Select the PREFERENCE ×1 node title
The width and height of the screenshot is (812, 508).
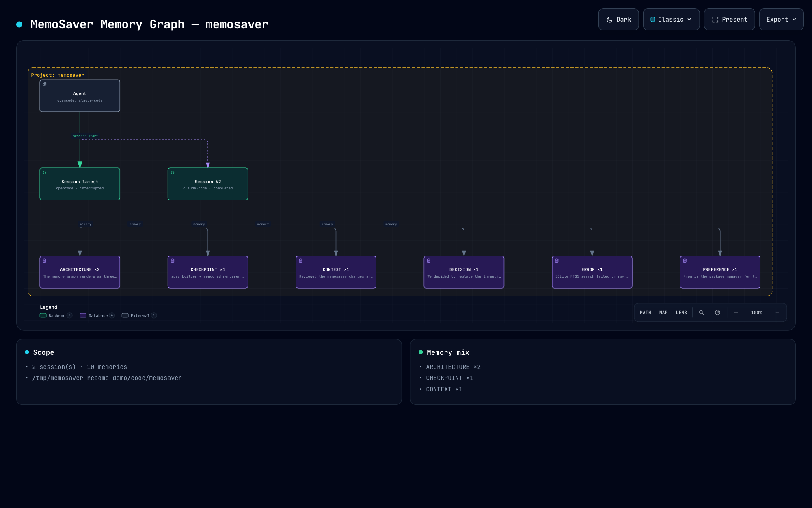pyautogui.click(x=720, y=270)
